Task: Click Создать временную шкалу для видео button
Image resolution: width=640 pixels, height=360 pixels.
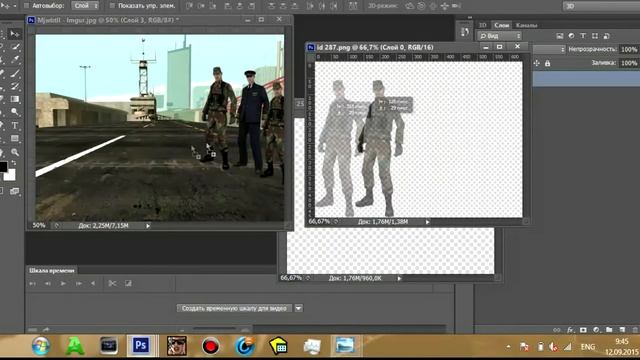Action: pos(234,308)
